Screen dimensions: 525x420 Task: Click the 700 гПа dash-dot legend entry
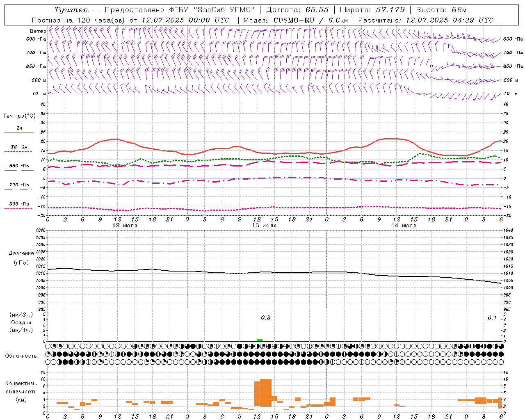coord(19,185)
